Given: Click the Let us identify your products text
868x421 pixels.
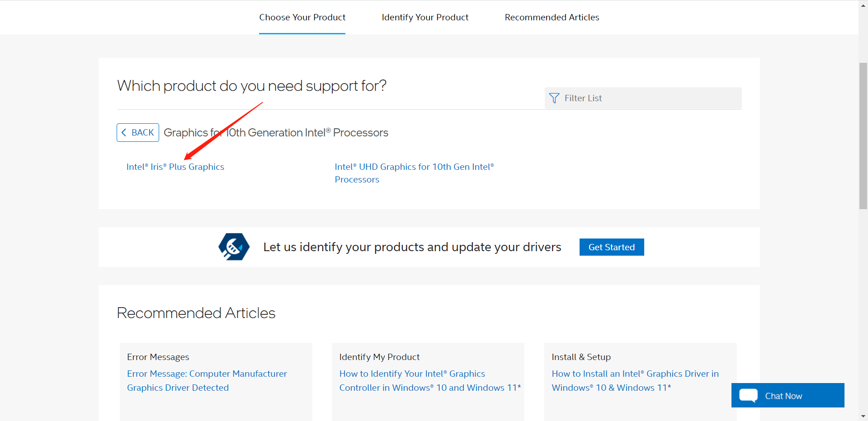Looking at the screenshot, I should click(412, 247).
